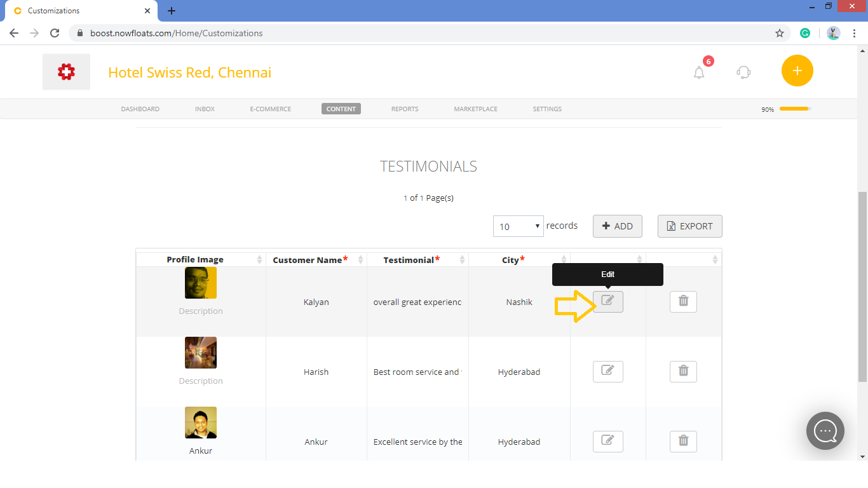
Task: Open the support headset icon
Action: click(x=743, y=72)
